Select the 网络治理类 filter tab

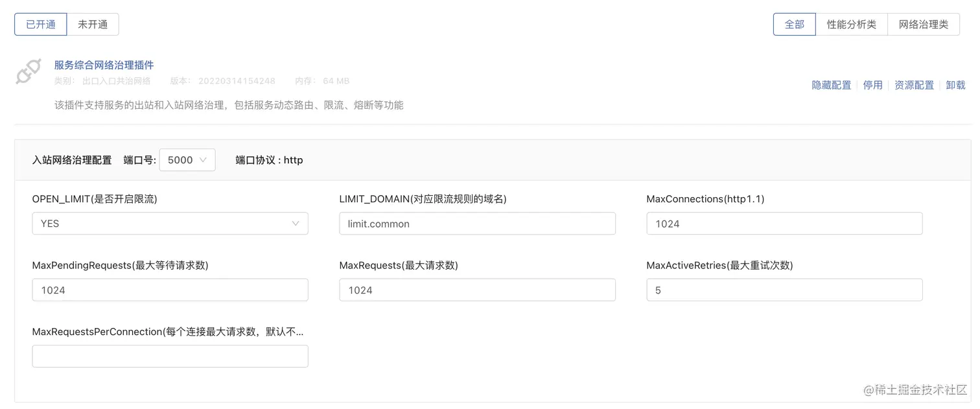923,24
